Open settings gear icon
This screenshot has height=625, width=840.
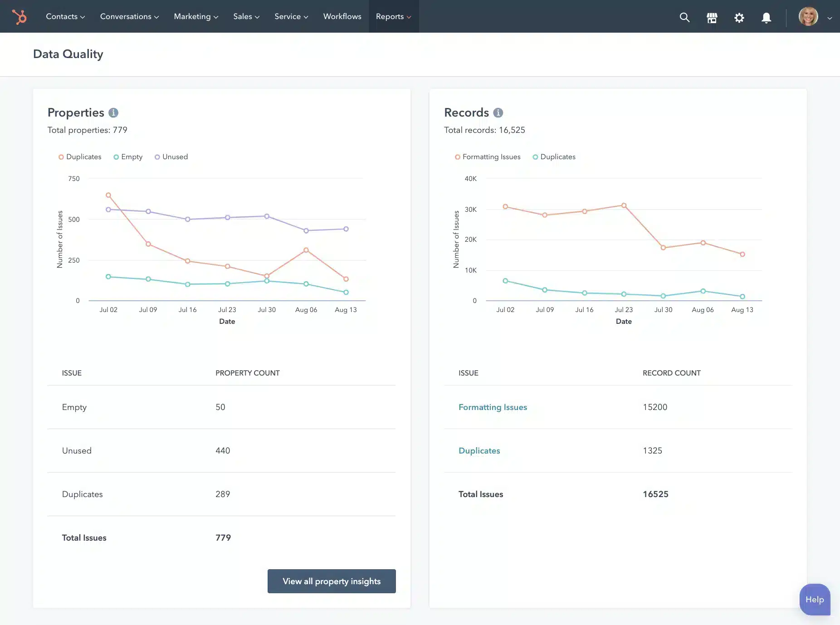[x=739, y=17]
